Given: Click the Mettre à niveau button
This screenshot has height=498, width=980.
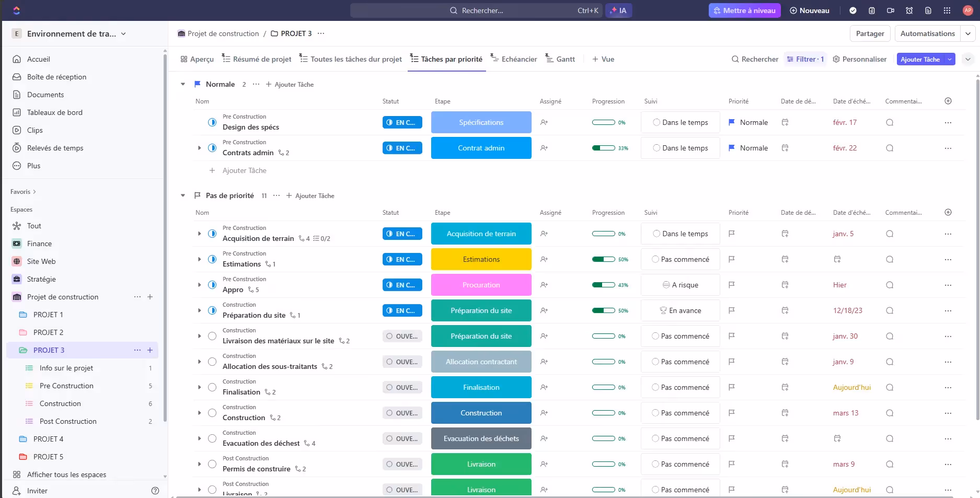Looking at the screenshot, I should (744, 10).
